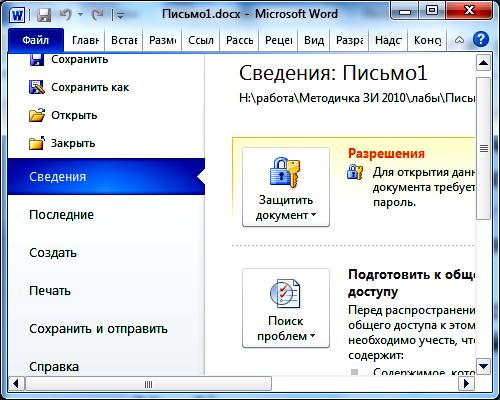Switch to the Конструктор ribbon tab
This screenshot has width=500, height=400.
click(x=427, y=40)
